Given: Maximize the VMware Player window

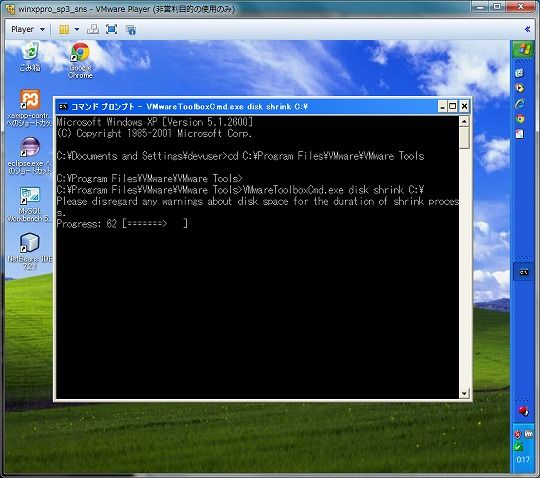Looking at the screenshot, I should [x=497, y=7].
